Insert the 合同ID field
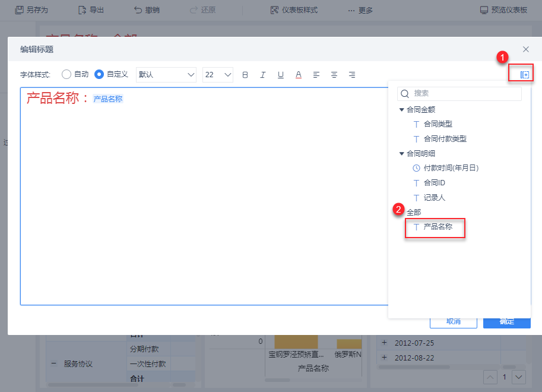The height and width of the screenshot is (392, 542). [x=435, y=183]
